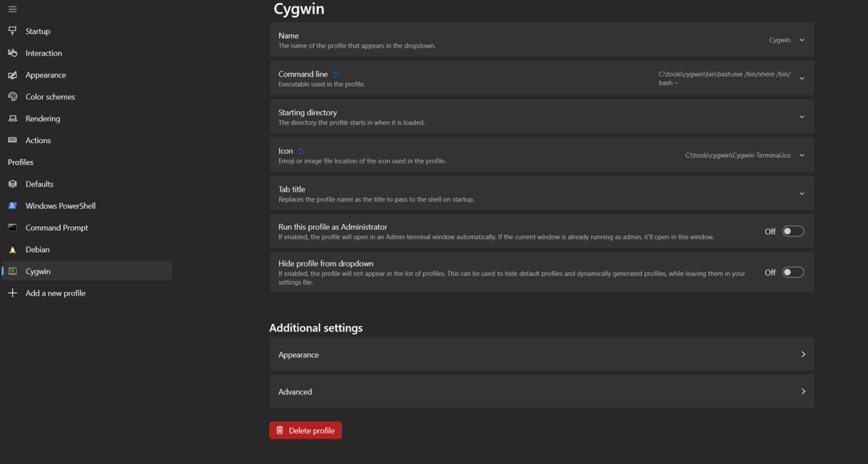Click the Starting directory label

pyautogui.click(x=307, y=113)
